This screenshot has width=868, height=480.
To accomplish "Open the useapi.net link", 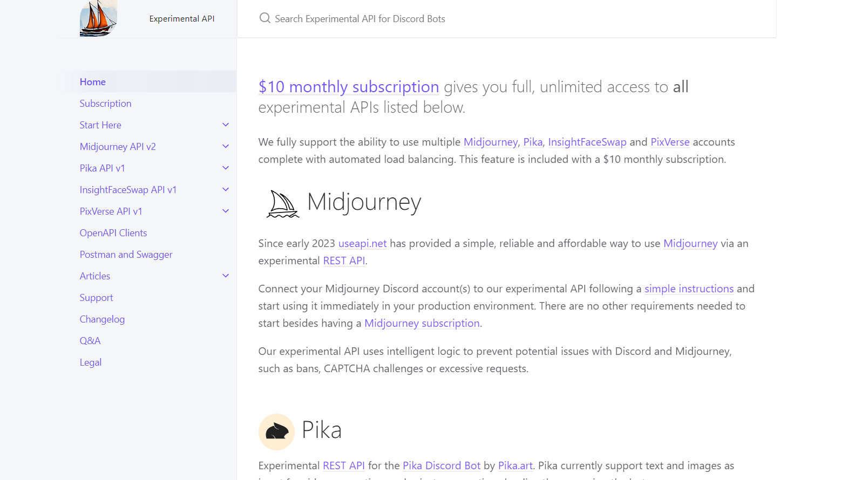I will pos(362,243).
